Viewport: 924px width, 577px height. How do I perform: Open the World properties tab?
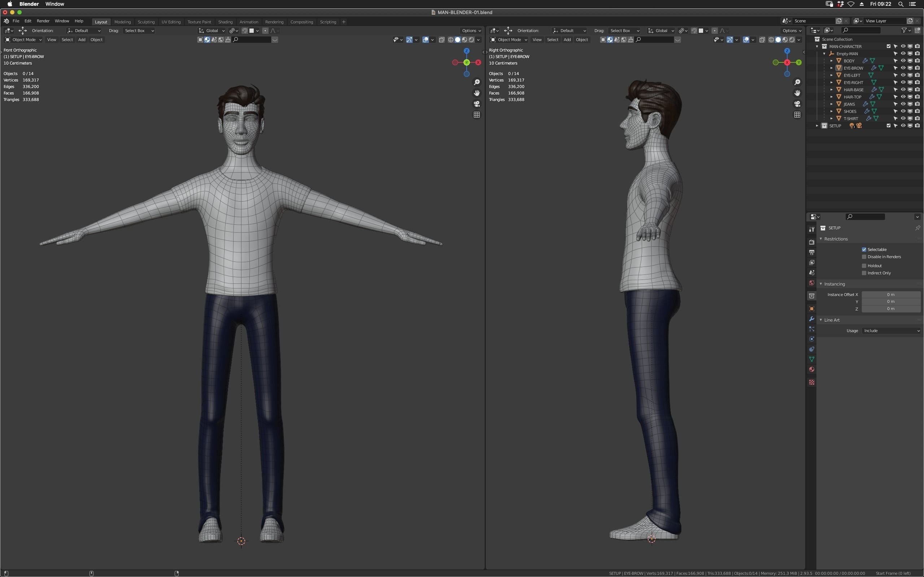pos(811,283)
